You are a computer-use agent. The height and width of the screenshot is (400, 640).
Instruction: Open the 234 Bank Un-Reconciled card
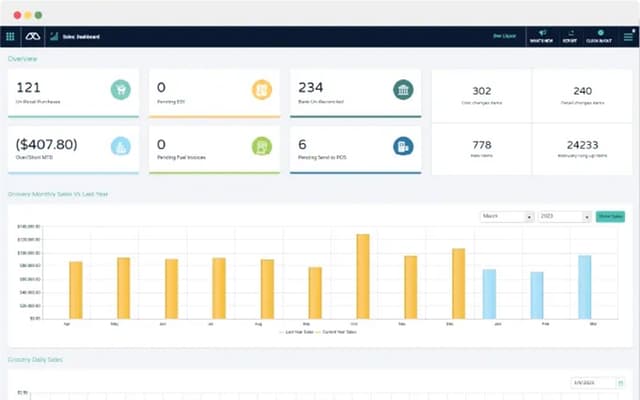(356, 93)
